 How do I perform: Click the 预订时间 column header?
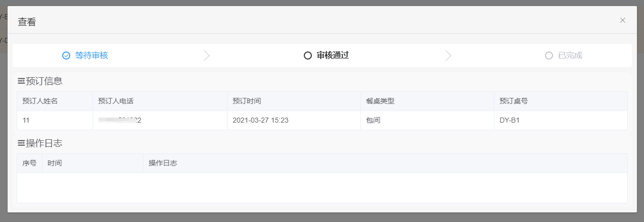tap(294, 101)
